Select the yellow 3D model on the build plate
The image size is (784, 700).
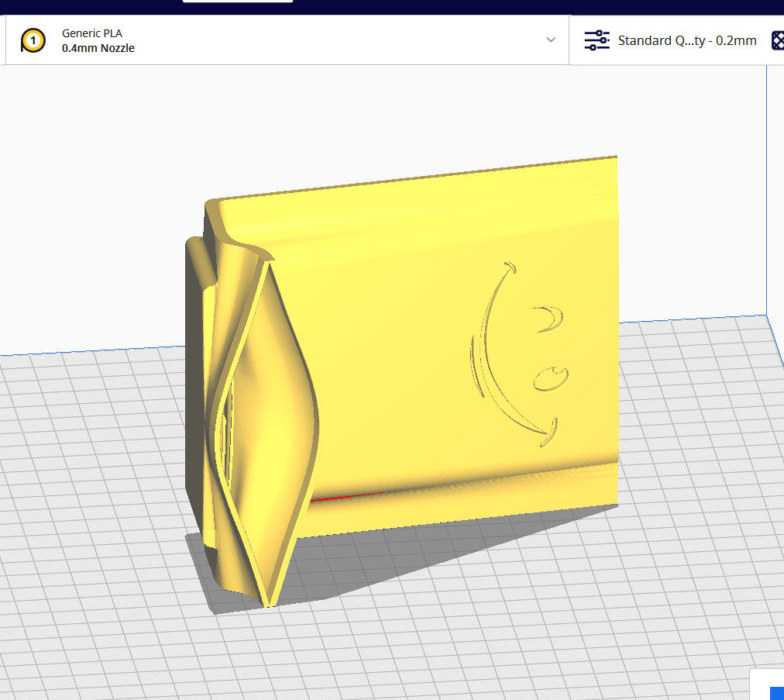(x=401, y=383)
